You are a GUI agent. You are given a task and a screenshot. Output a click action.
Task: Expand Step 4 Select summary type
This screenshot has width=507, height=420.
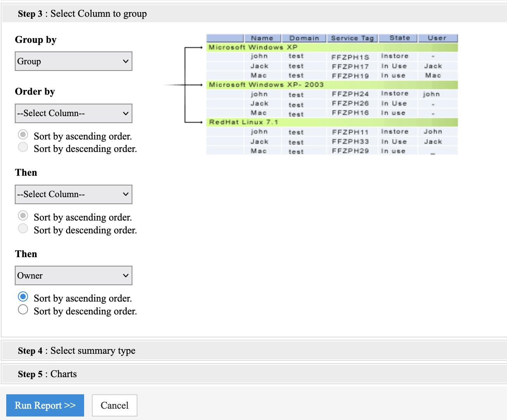(x=255, y=351)
